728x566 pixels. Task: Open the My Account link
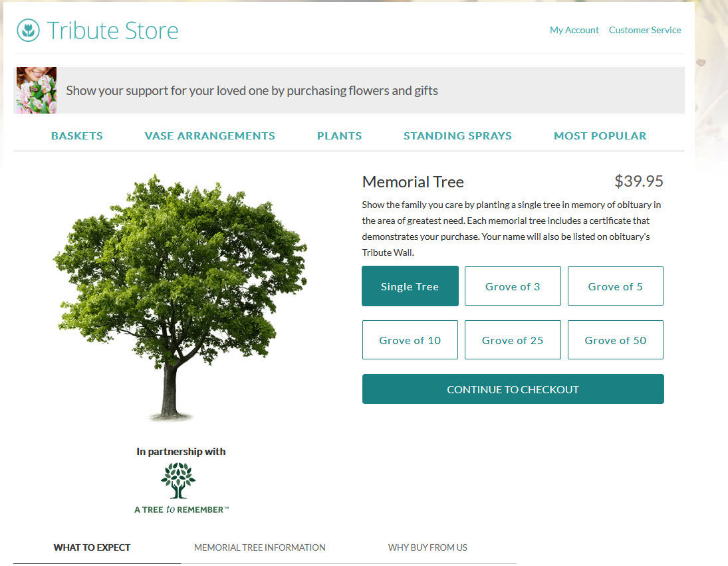point(574,30)
